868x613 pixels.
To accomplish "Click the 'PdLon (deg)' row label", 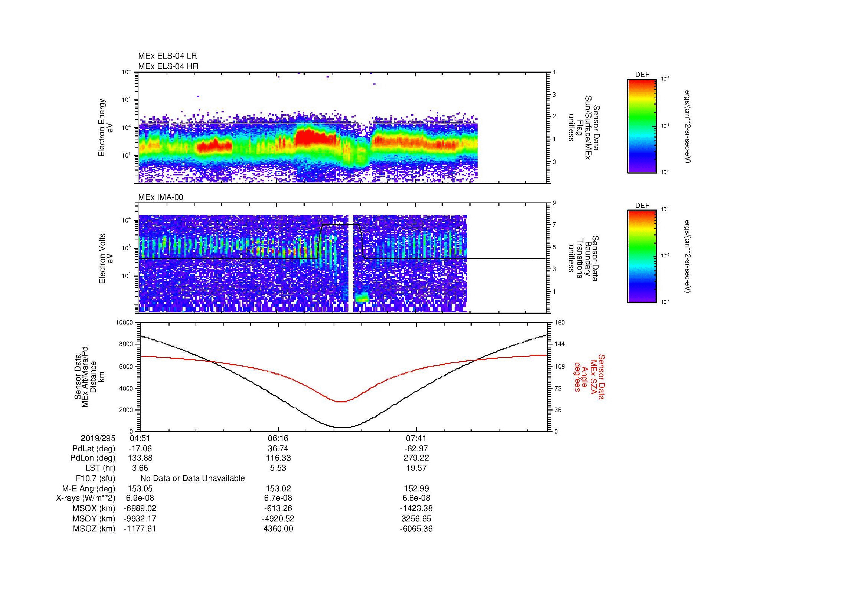I will click(x=93, y=458).
